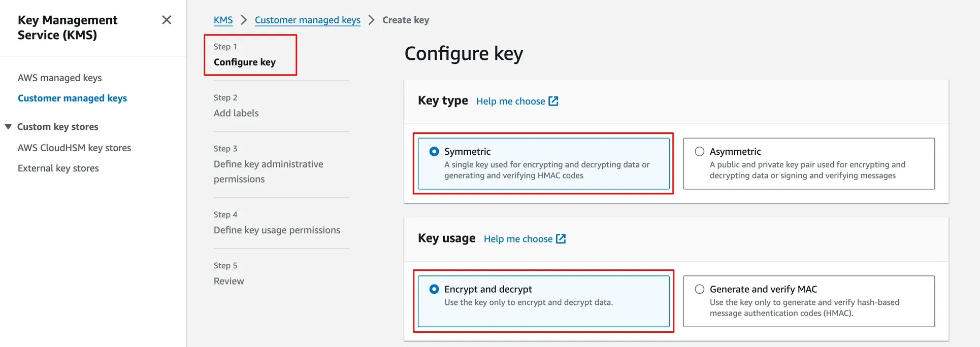Open Key type Help me choose link
This screenshot has height=347, width=980.
coord(510,101)
